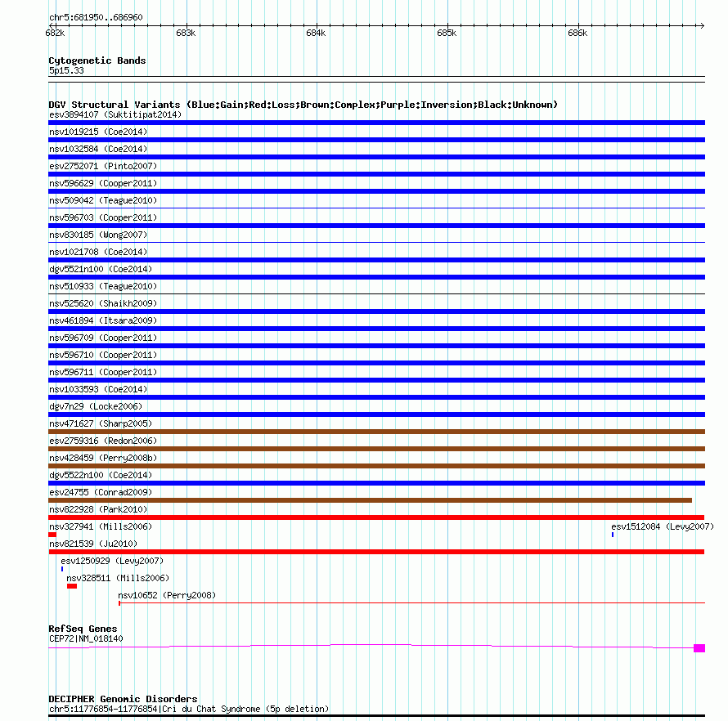Open the nsv596711 (Cooper2011) label
728x721 pixels.
(x=103, y=372)
